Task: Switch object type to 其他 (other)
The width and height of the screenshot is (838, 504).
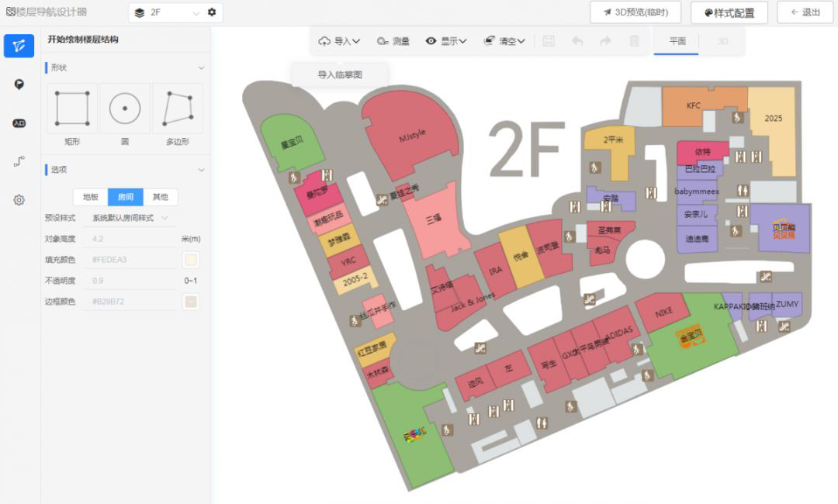Action: [160, 197]
